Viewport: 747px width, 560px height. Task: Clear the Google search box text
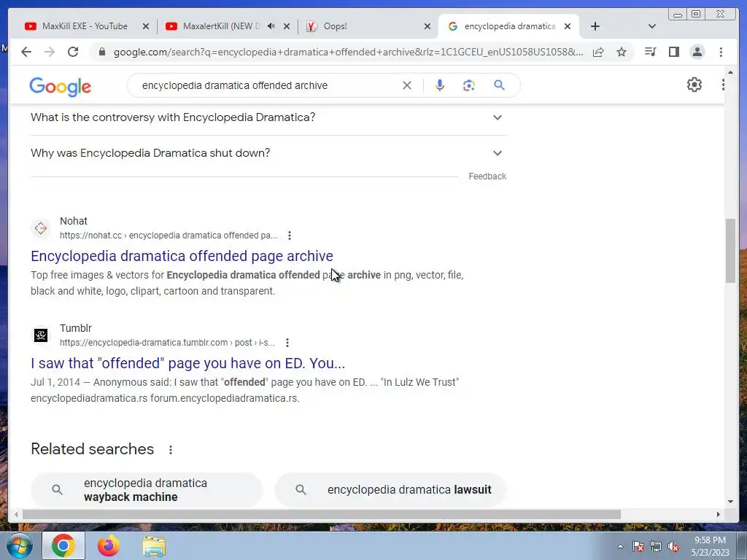click(407, 85)
